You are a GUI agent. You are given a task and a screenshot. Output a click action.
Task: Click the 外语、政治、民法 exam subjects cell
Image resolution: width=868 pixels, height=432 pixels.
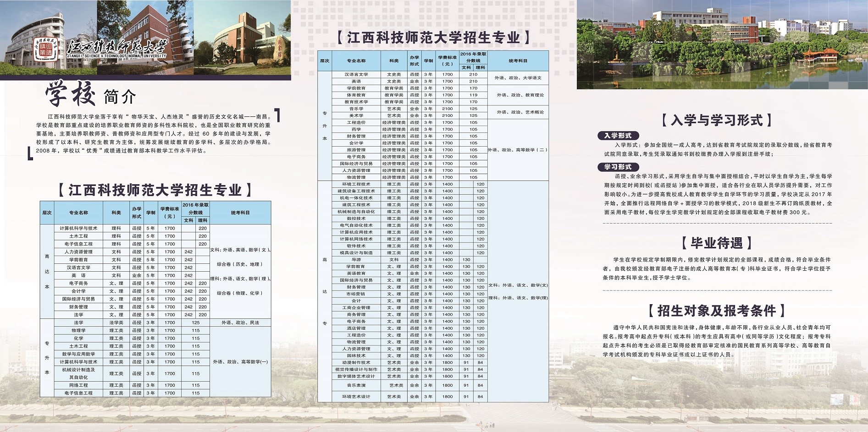click(x=240, y=323)
